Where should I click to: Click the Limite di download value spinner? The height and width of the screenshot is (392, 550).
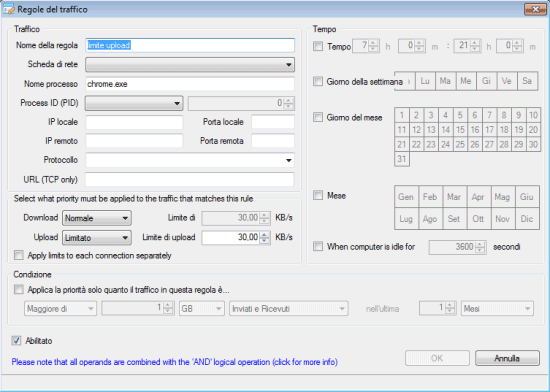click(236, 218)
